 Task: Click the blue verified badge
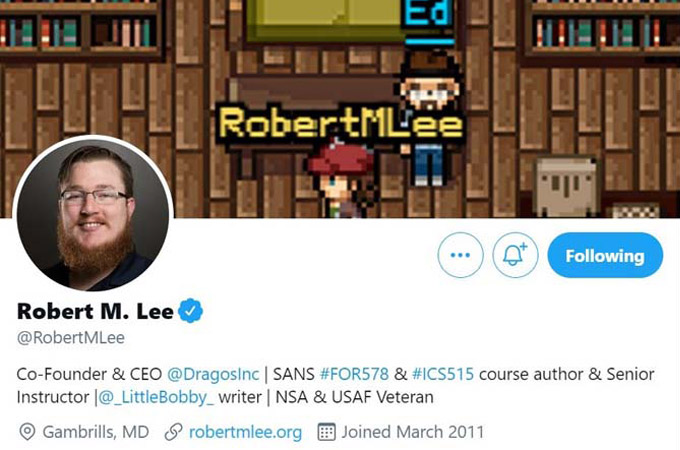pyautogui.click(x=191, y=311)
